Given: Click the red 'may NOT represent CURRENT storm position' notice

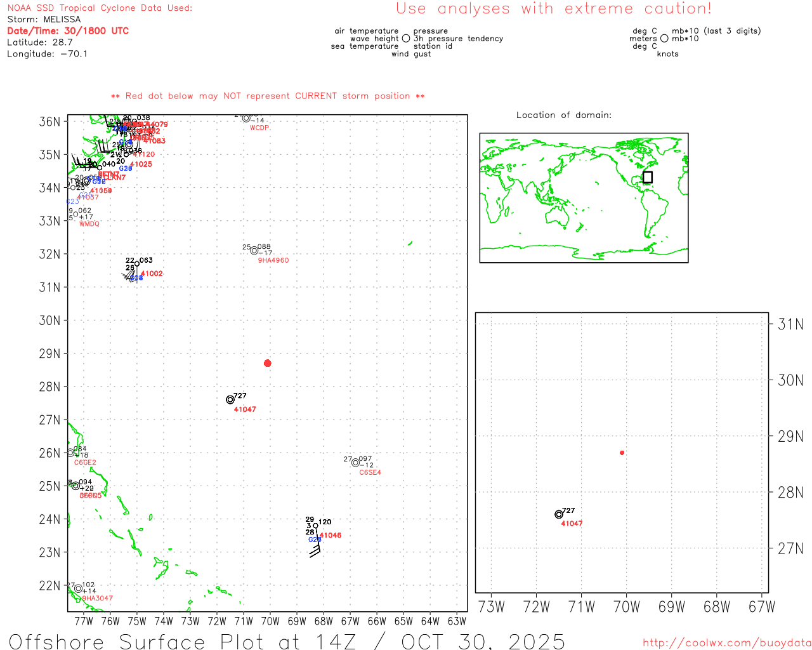Looking at the screenshot, I should [268, 96].
